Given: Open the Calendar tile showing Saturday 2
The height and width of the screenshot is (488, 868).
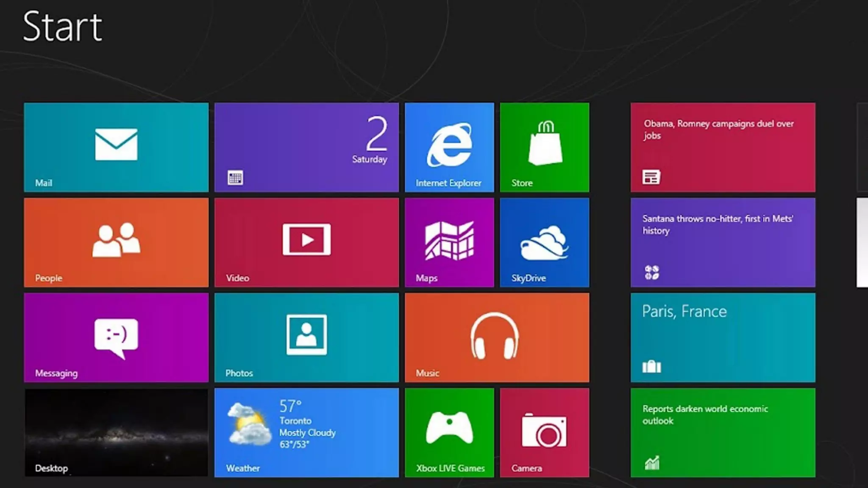Looking at the screenshot, I should pyautogui.click(x=306, y=147).
